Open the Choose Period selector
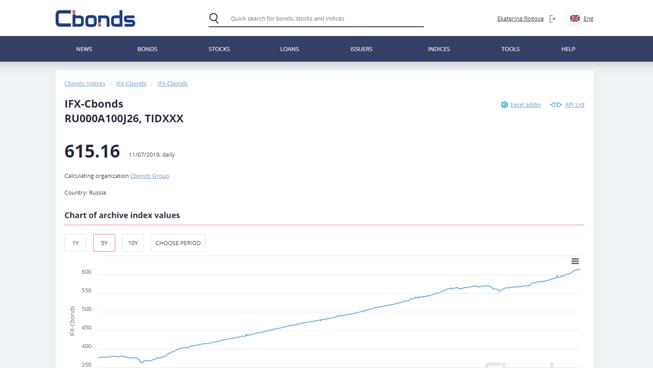653x368 pixels. point(178,243)
